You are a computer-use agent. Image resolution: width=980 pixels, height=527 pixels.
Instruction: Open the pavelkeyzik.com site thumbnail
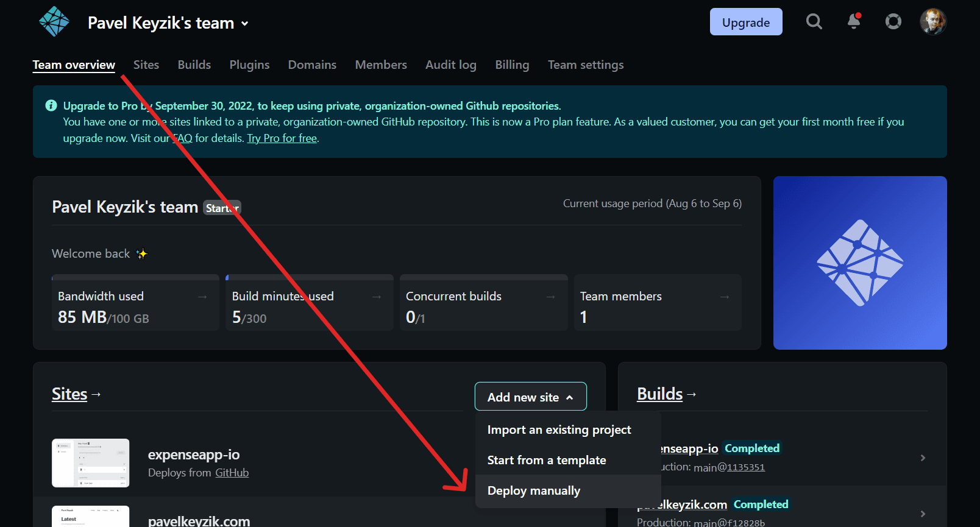click(91, 516)
